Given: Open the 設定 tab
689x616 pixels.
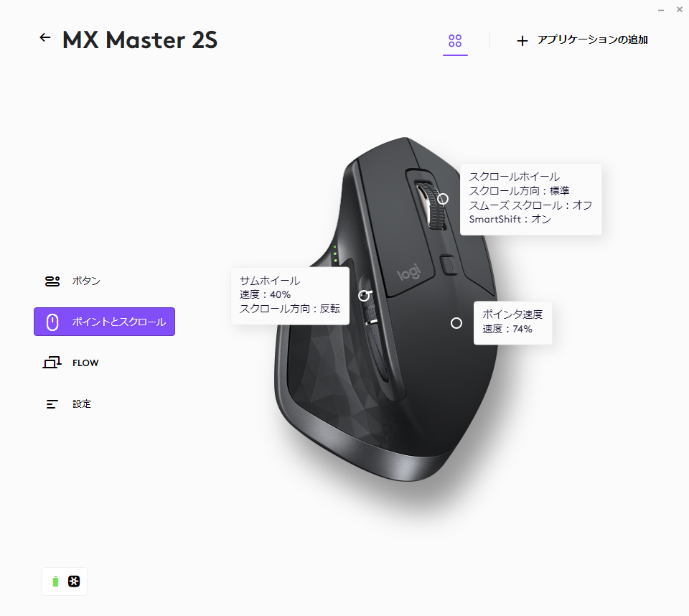Looking at the screenshot, I should tap(82, 404).
